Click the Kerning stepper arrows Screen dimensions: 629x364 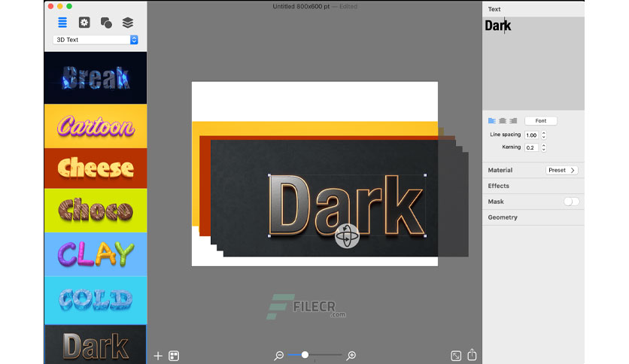pos(543,147)
